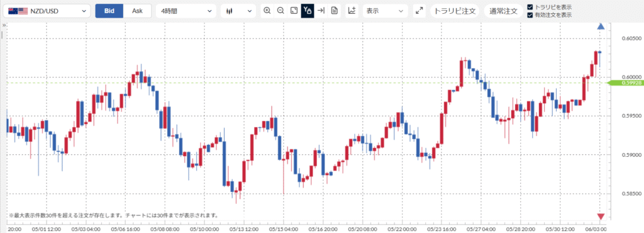Uncheck 有効注文を表示 checkbox
Image resolution: width=644 pixels, height=233 pixels.
click(x=530, y=15)
